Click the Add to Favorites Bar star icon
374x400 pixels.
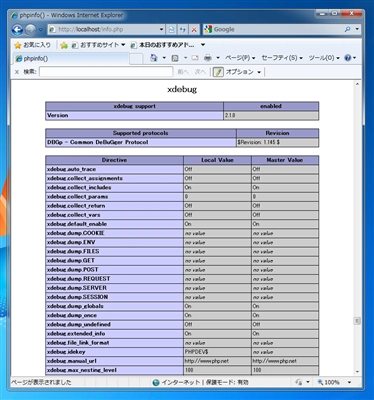(x=64, y=45)
